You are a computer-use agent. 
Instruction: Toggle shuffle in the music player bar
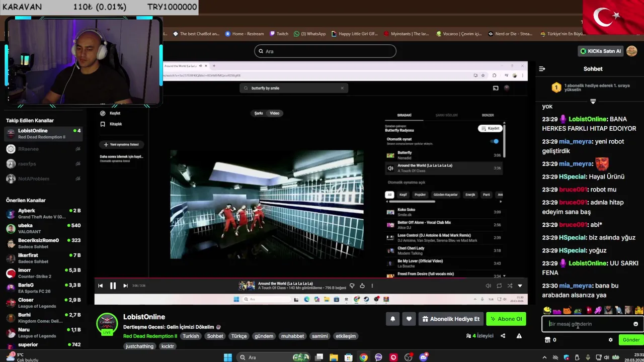(x=510, y=286)
